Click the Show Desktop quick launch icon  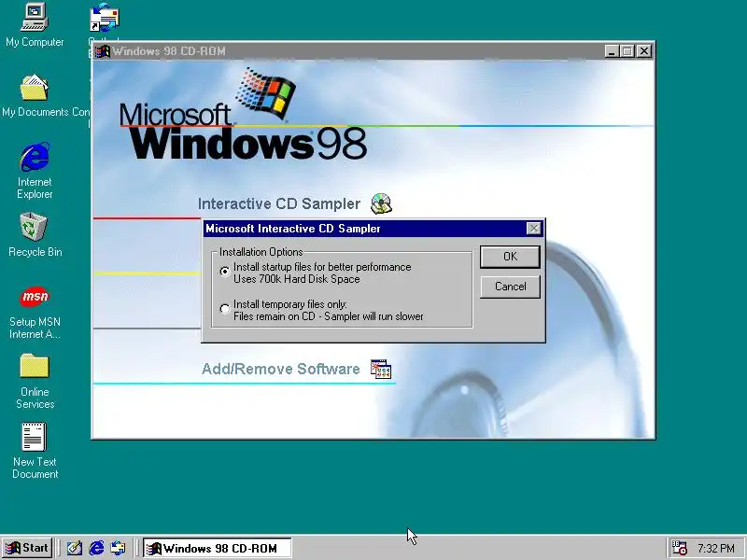[x=75, y=548]
